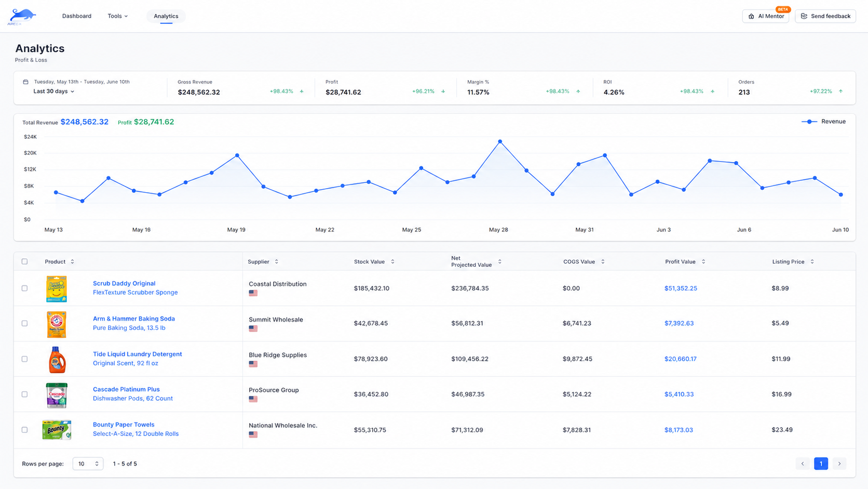Click the $185,432.10 stock value cell

372,288
